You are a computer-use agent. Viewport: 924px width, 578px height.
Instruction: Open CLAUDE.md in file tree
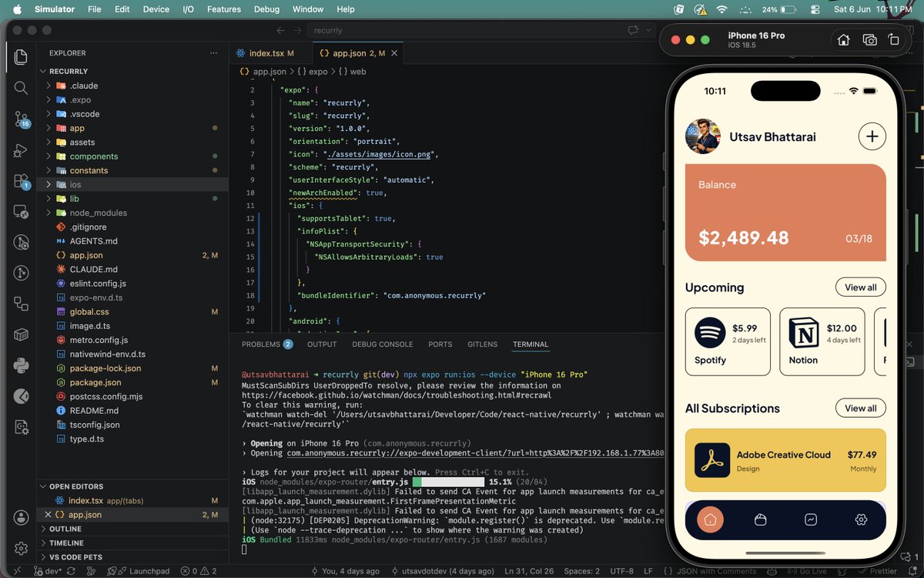click(93, 269)
